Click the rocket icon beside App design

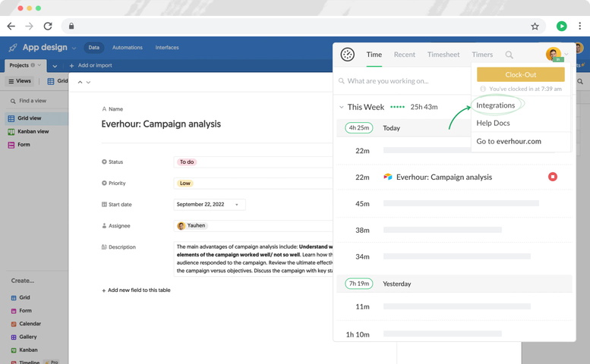coord(13,47)
